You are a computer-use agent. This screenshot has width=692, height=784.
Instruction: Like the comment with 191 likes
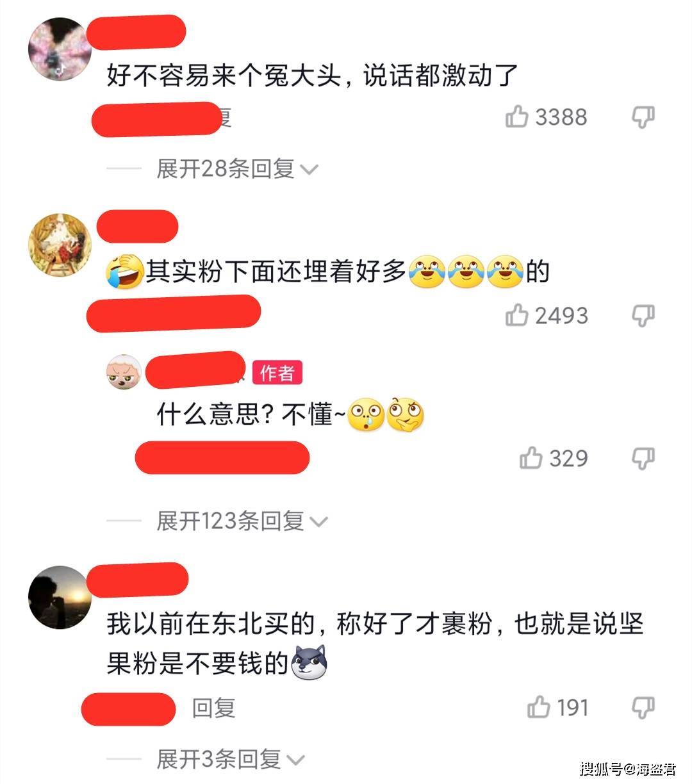pos(539,706)
